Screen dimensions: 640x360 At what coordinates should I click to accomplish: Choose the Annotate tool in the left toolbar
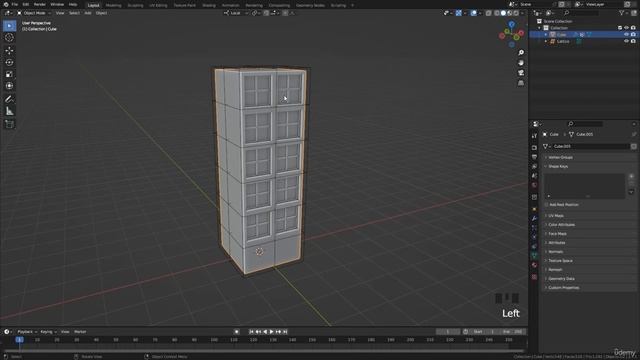pos(9,99)
